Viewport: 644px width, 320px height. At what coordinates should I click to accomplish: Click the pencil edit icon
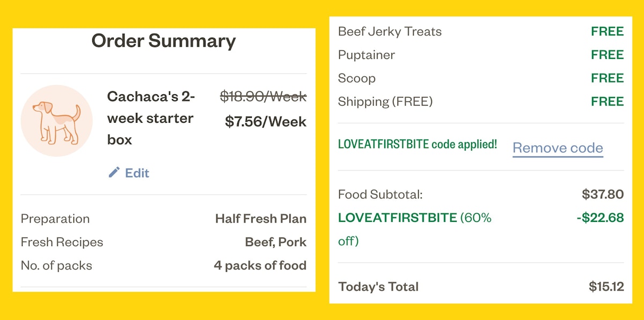(114, 172)
